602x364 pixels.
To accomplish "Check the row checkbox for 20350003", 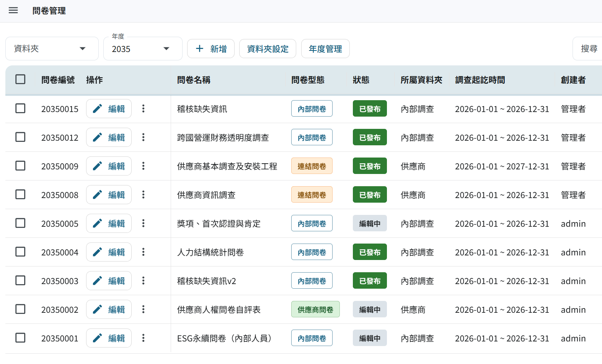I will 20,280.
